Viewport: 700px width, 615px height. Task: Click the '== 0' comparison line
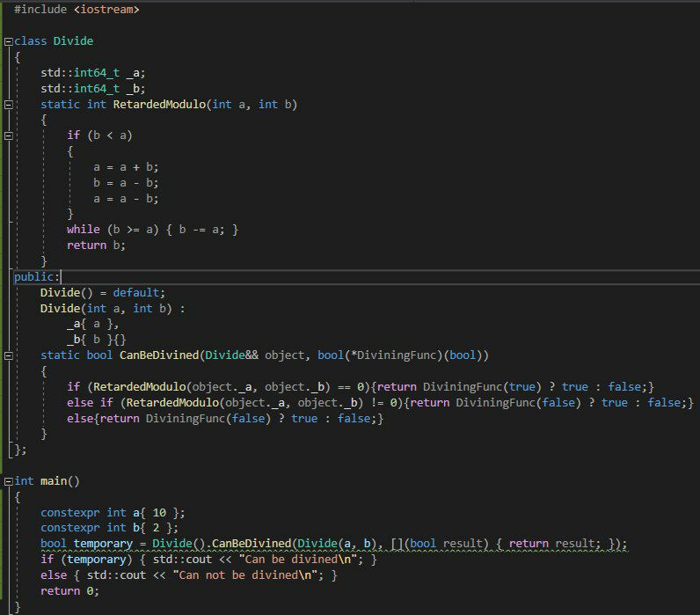[361, 387]
